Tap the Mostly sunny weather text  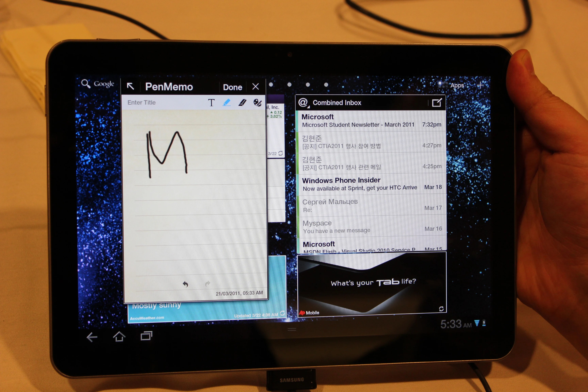(157, 306)
